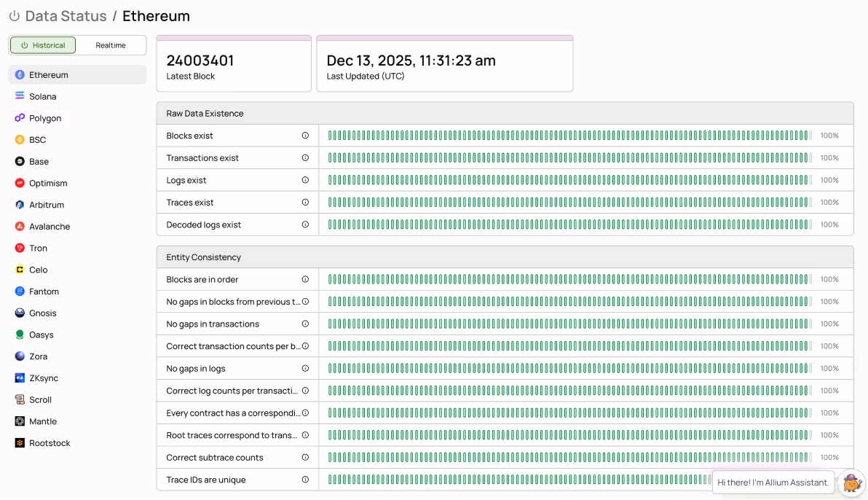Click the Rootstock chain icon

pos(20,443)
